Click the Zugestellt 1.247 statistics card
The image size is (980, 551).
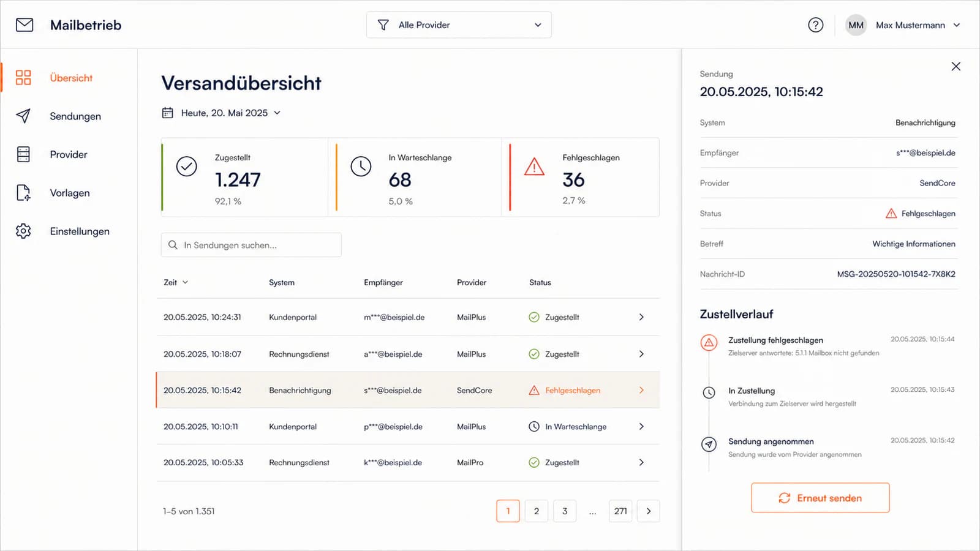(x=244, y=177)
